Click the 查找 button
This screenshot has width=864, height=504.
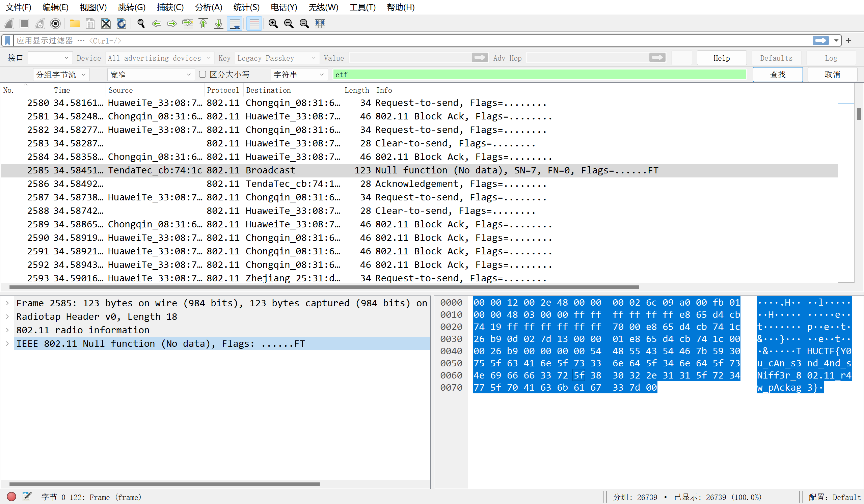pos(778,75)
